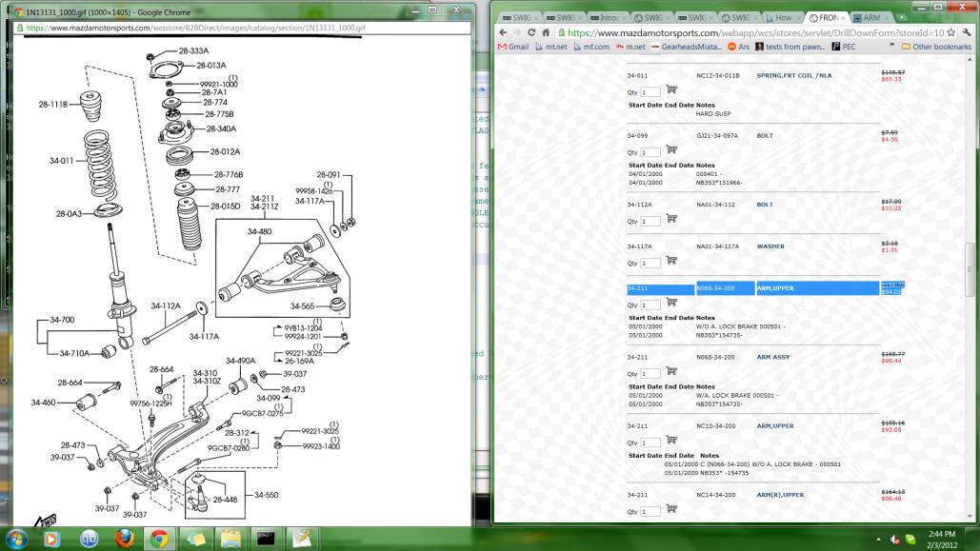
Task: Open the Chrome wrench menu
Action: pyautogui.click(x=967, y=32)
